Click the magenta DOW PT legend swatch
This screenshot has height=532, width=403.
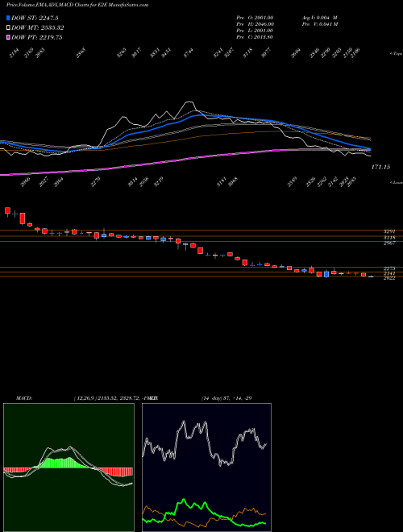(8, 37)
